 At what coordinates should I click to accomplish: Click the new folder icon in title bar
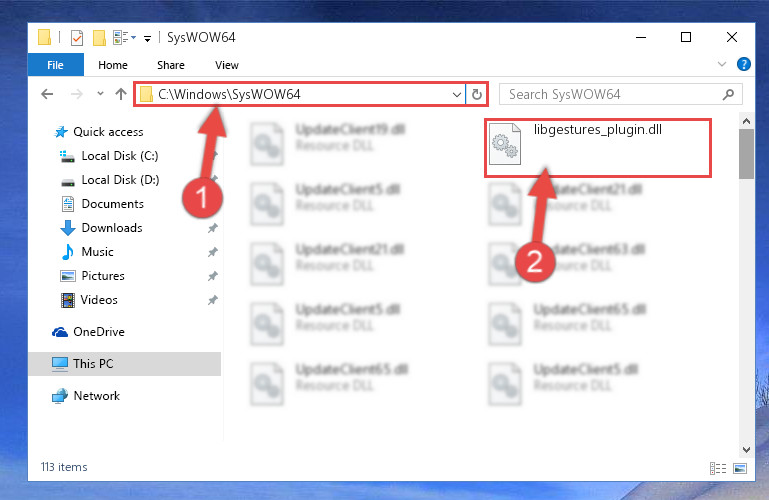pyautogui.click(x=100, y=38)
